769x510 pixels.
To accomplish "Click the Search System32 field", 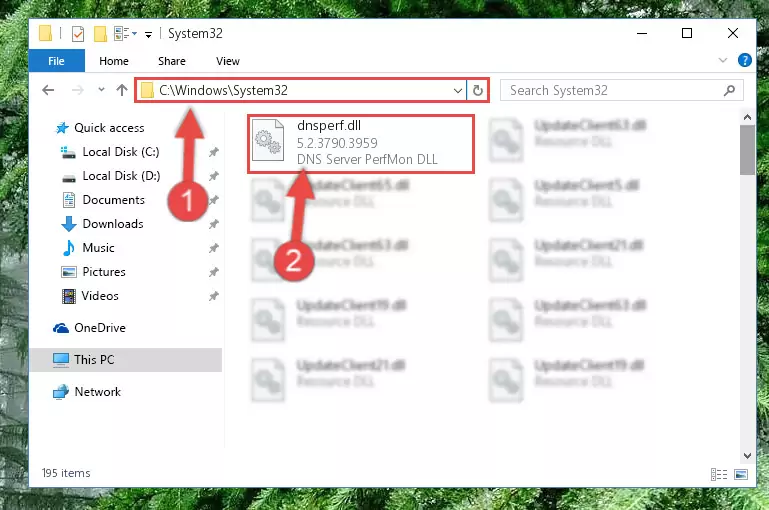I will pos(621,90).
